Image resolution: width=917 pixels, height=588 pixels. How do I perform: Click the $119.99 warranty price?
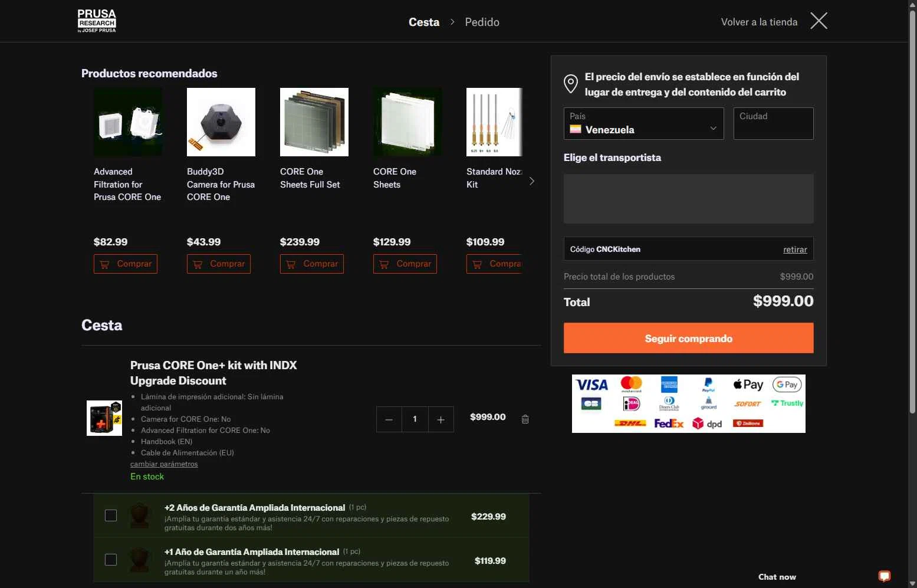490,561
